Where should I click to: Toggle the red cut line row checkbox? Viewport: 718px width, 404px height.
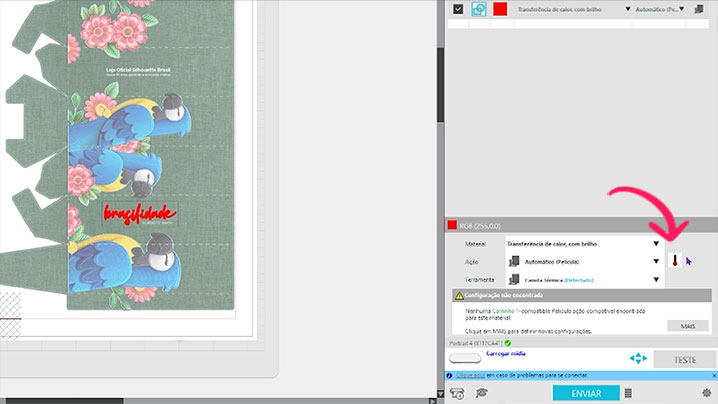click(x=458, y=9)
